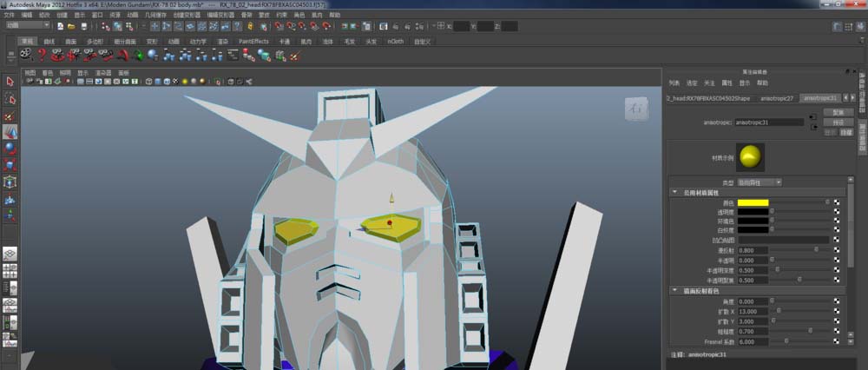Switch to the PaintEffects shelf tab
Viewport: 868px width, 370px height.
pos(253,42)
